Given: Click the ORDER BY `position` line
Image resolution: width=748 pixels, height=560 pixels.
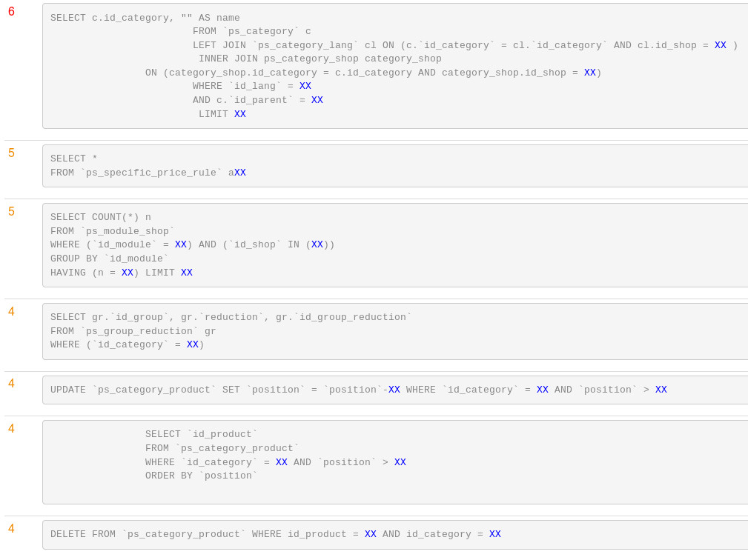Looking at the screenshot, I should (x=201, y=476).
